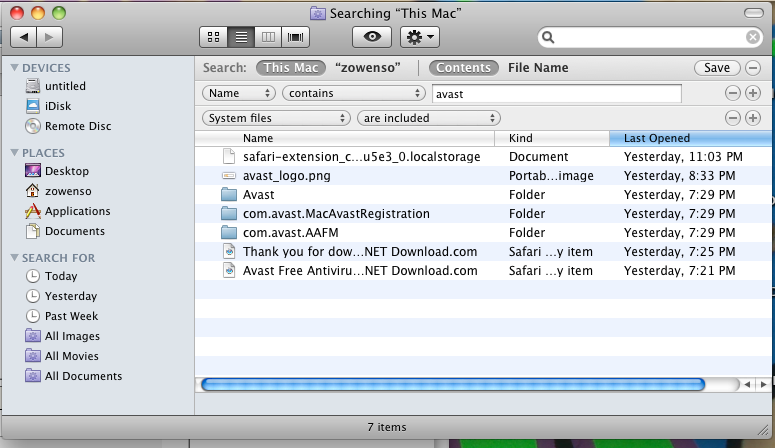Click the avast criteria text field
This screenshot has width=775, height=448.
[557, 93]
